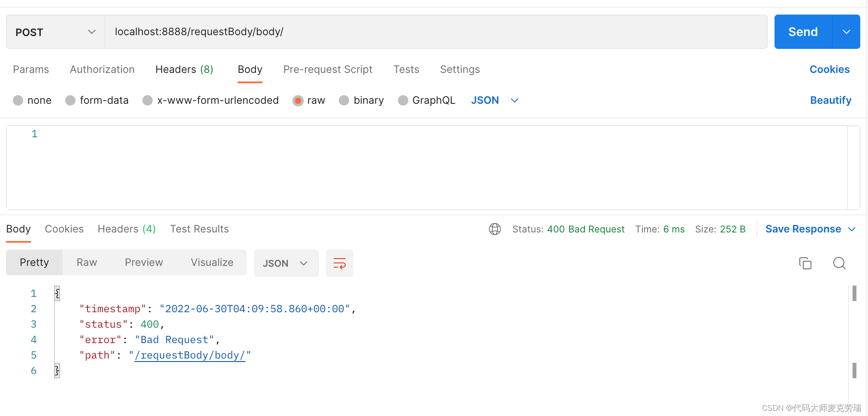This screenshot has width=868, height=416.
Task: Open the response JSON format dropdown
Action: (x=286, y=263)
